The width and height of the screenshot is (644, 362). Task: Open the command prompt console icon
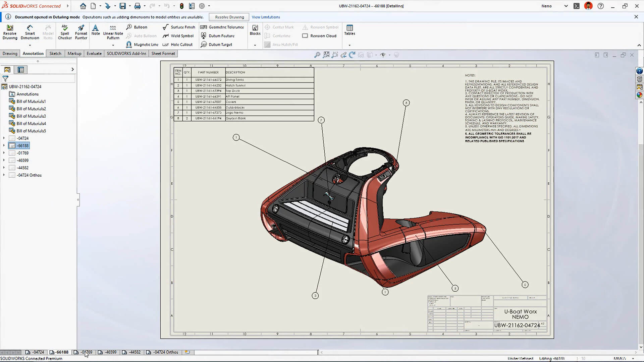click(x=576, y=6)
